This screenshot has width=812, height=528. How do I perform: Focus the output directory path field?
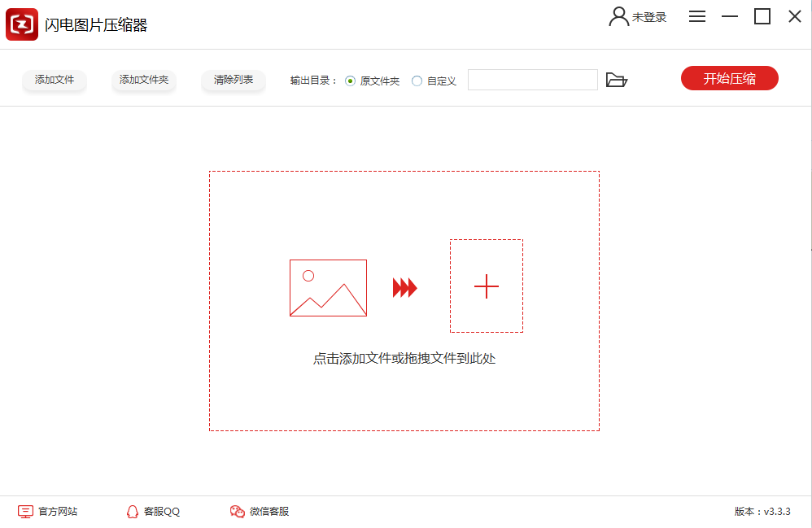[532, 80]
